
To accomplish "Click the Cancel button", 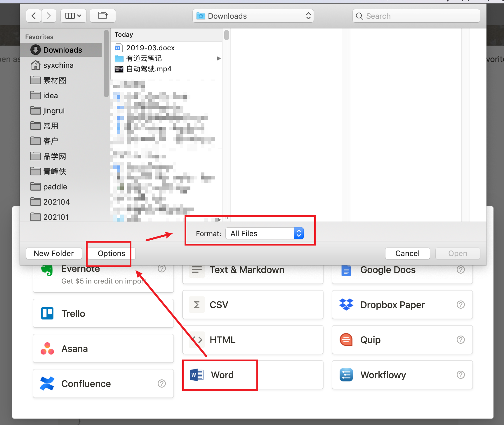I will (x=407, y=253).
